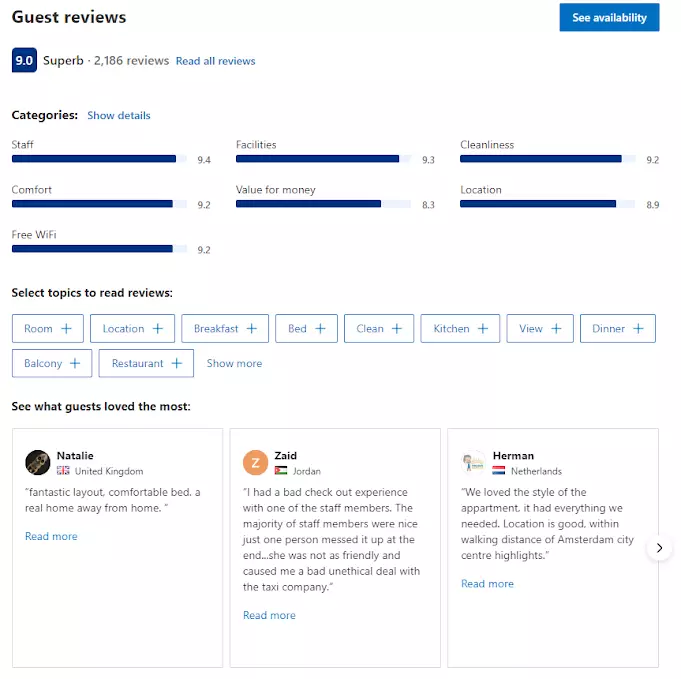Select the View topic chip

point(540,328)
